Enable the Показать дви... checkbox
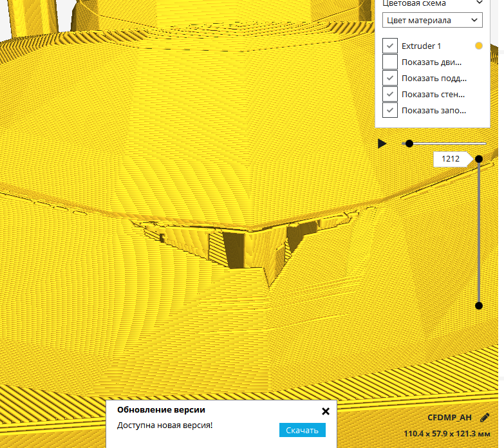 (x=389, y=62)
